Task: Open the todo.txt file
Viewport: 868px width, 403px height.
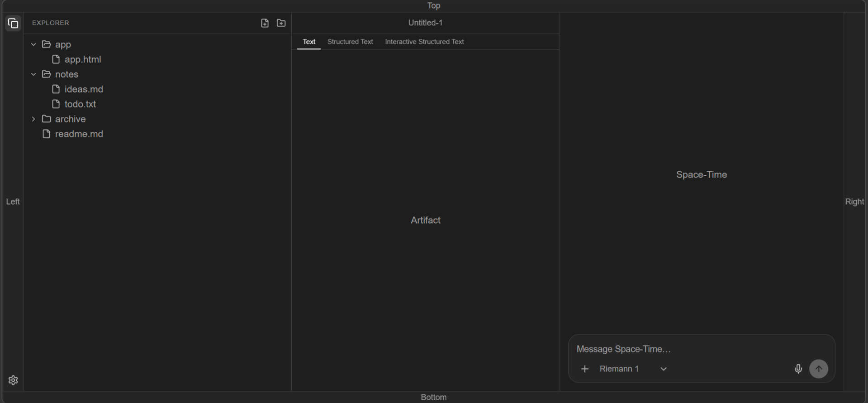Action: [80, 104]
